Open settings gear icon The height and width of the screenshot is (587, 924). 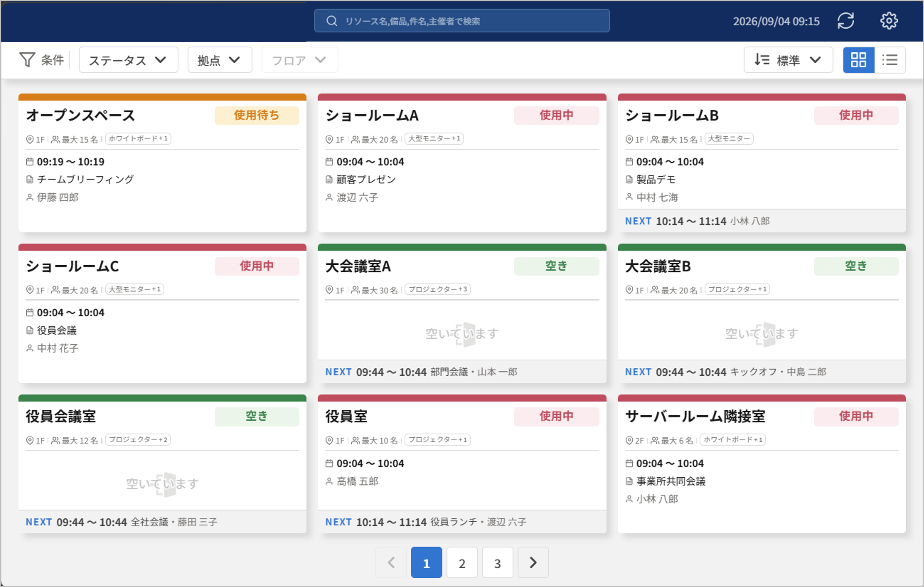(x=889, y=21)
